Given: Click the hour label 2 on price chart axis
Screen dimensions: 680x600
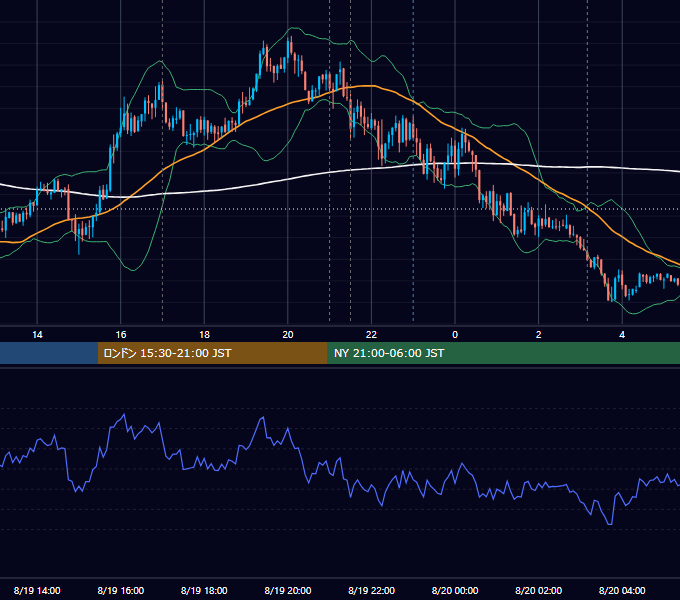Looking at the screenshot, I should pos(539,335).
